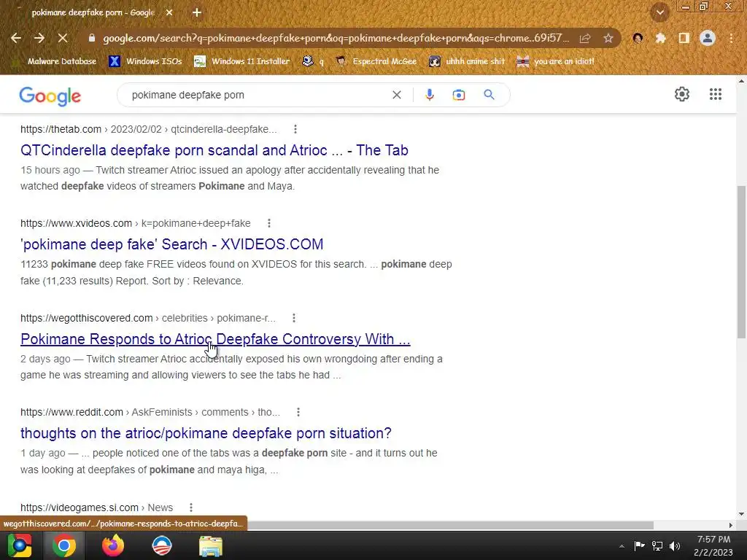Open more options for videogames.si.com result
The width and height of the screenshot is (747, 560).
(x=191, y=507)
